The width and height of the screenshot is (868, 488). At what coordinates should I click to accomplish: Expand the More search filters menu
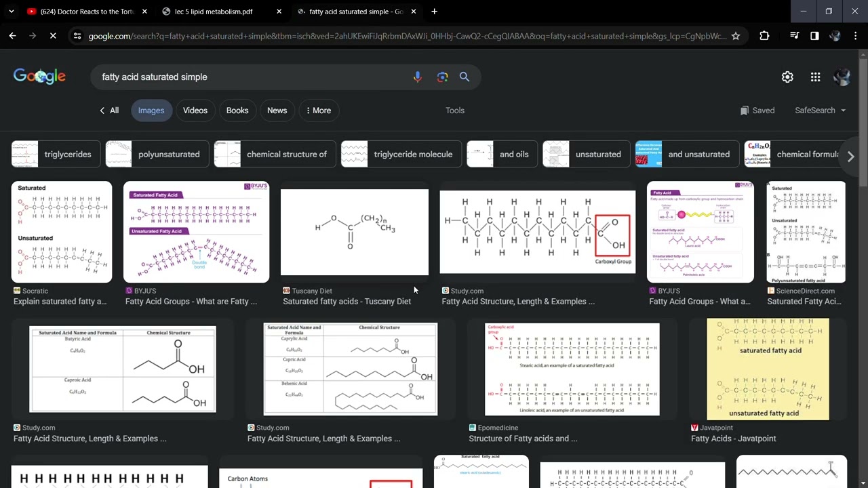pyautogui.click(x=318, y=110)
